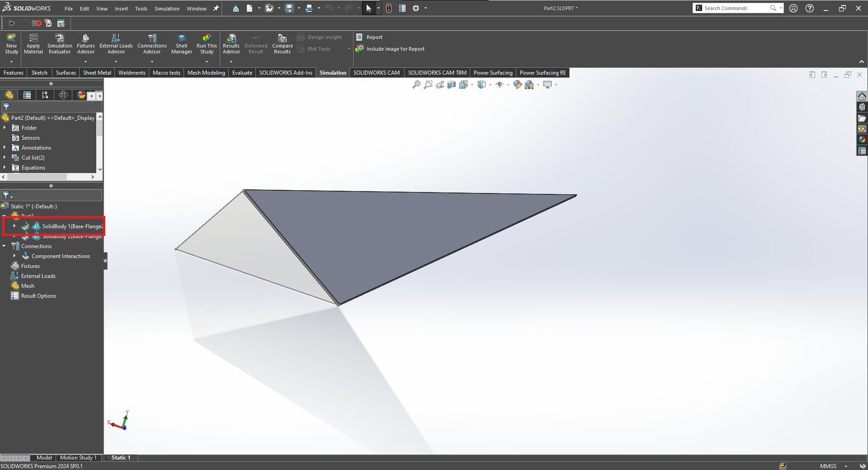The image size is (868, 470).
Task: Toggle the pin on the menu bar
Action: (216, 8)
